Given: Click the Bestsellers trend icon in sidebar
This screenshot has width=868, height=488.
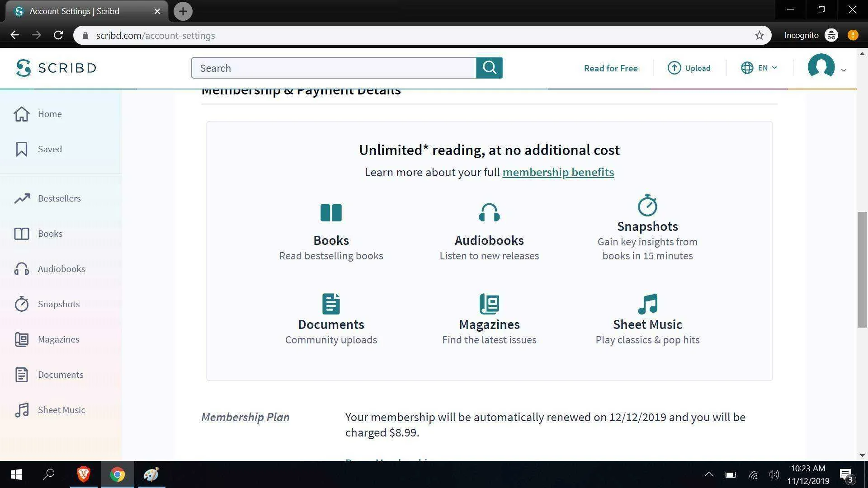Looking at the screenshot, I should tap(22, 198).
